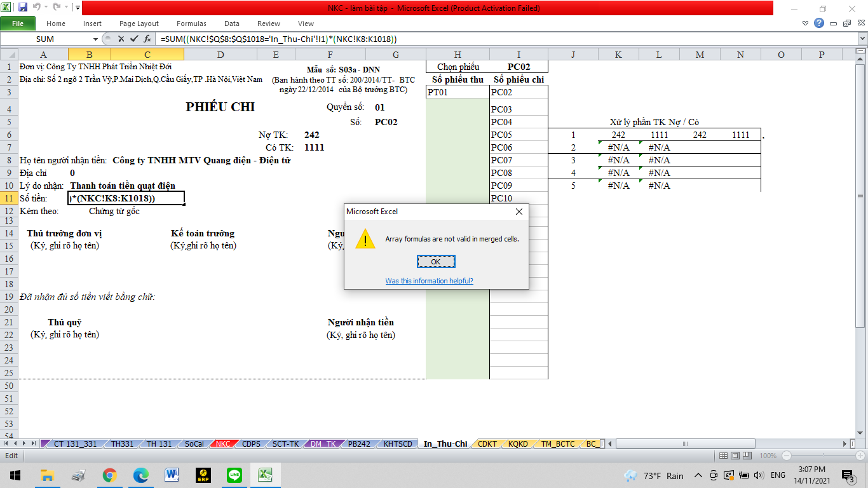This screenshot has height=488, width=868.
Task: Click the zoom slider on status bar
Action: [x=823, y=456]
